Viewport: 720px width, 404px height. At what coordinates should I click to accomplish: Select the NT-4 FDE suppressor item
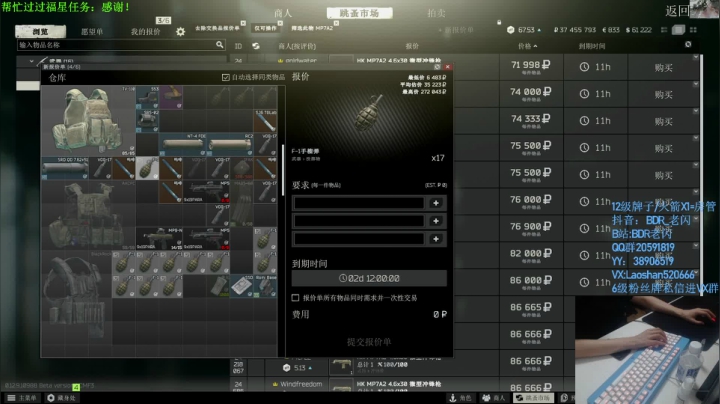tap(182, 145)
